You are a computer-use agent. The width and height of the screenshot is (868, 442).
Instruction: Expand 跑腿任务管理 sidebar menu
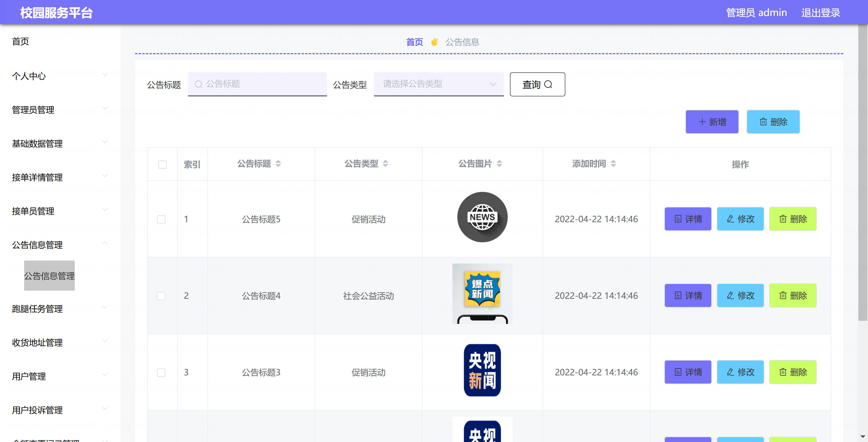(60, 308)
